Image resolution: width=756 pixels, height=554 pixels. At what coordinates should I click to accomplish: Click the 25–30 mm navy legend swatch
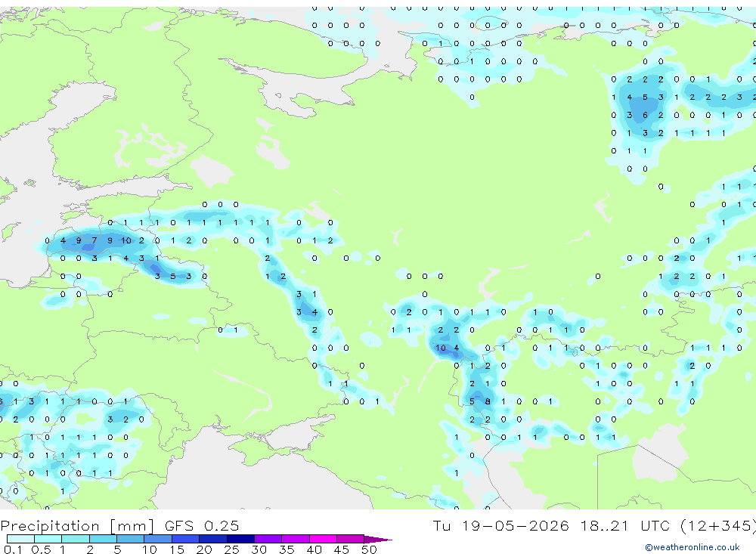[x=240, y=539]
